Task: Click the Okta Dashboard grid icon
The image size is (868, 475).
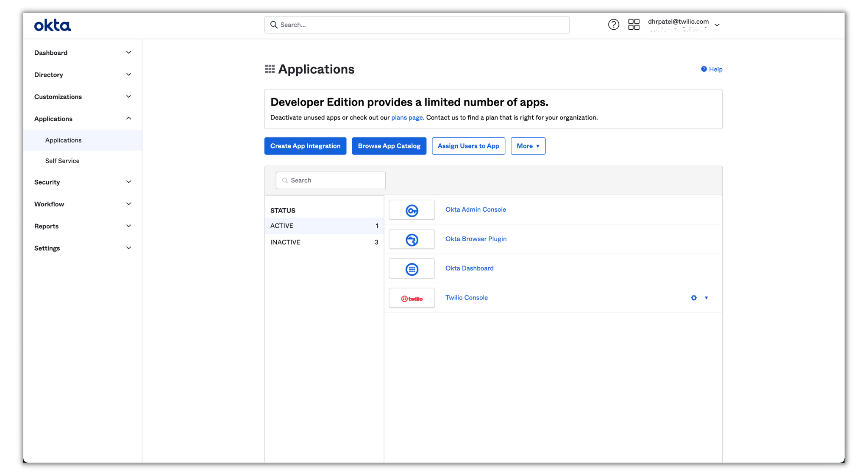Action: point(412,268)
